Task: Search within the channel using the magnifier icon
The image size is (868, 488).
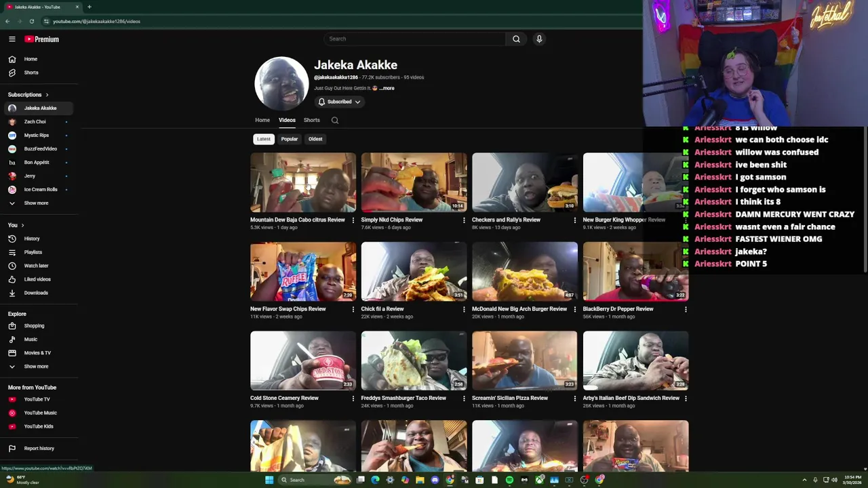Action: click(334, 120)
